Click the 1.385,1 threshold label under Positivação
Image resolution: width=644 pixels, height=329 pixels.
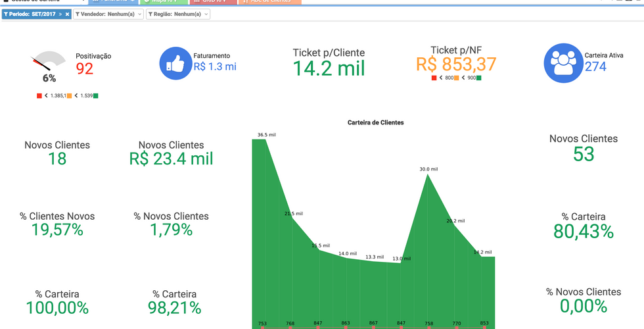click(x=58, y=96)
